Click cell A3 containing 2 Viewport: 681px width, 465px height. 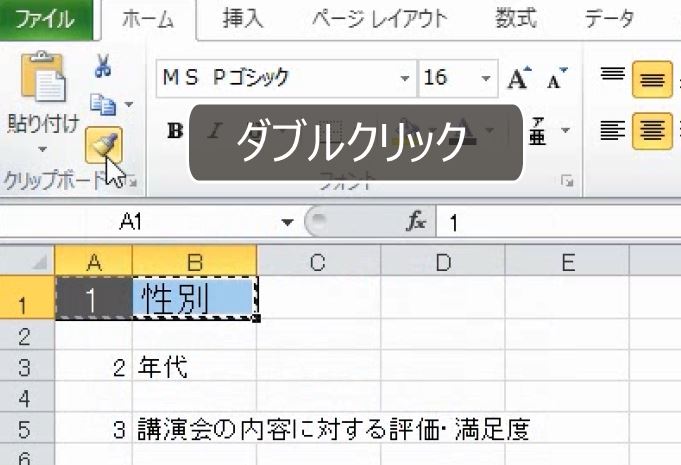click(94, 366)
